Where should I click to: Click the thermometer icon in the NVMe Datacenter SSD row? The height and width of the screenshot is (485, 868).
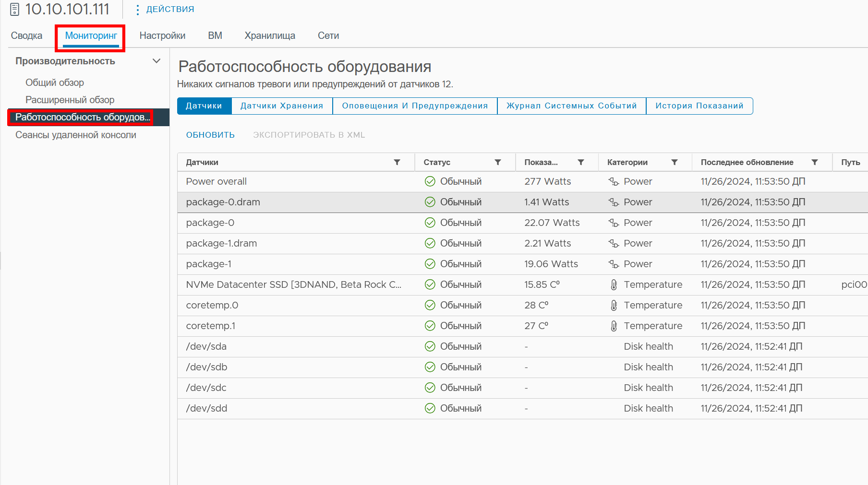coord(614,284)
